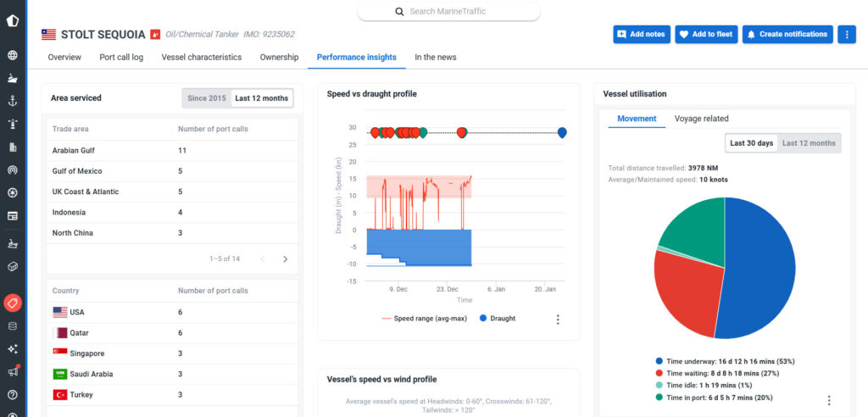868x417 pixels.
Task: Open the Vessel characteristics tab
Action: click(202, 57)
